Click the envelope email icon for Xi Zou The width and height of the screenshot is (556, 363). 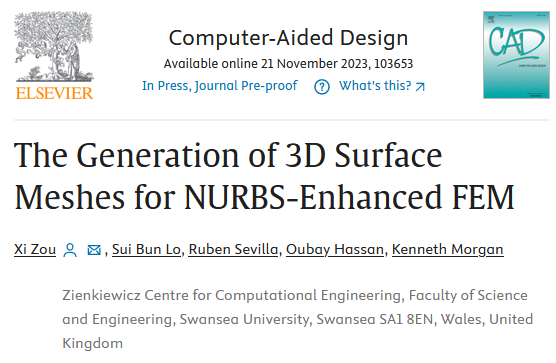click(x=94, y=250)
